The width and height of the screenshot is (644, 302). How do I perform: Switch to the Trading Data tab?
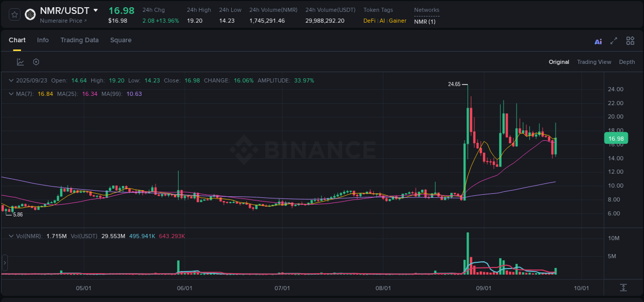click(79, 40)
